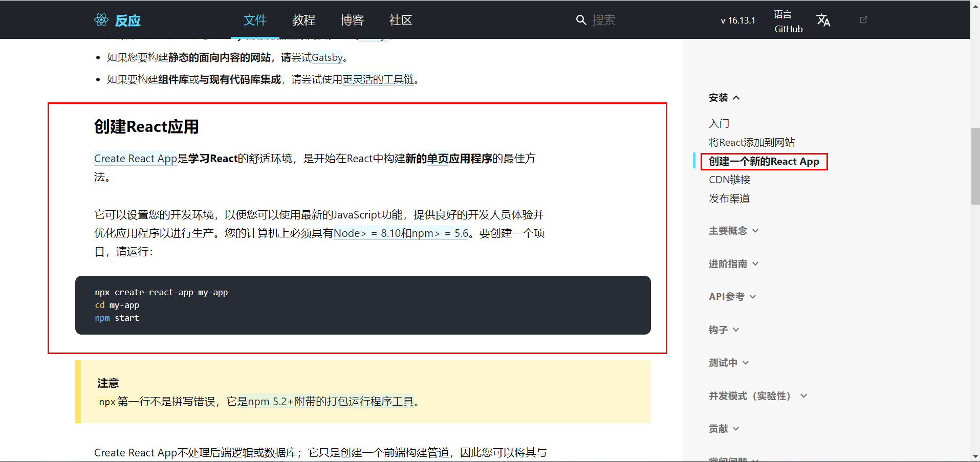
Task: Open the GitHub link in header
Action: (x=789, y=29)
